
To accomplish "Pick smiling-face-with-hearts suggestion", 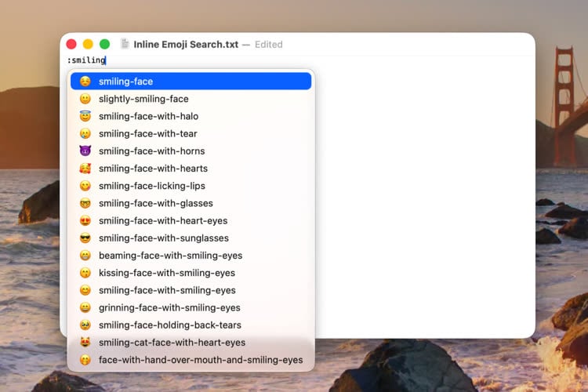I will point(191,169).
